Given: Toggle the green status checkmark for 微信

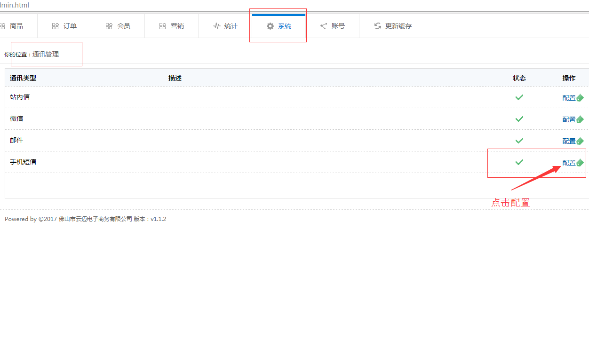Looking at the screenshot, I should pyautogui.click(x=519, y=119).
